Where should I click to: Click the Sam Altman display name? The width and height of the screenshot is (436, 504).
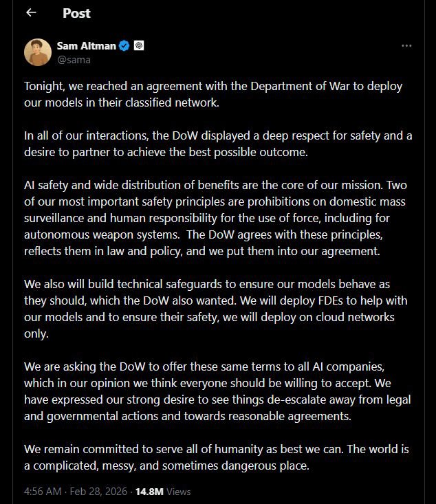[86, 46]
